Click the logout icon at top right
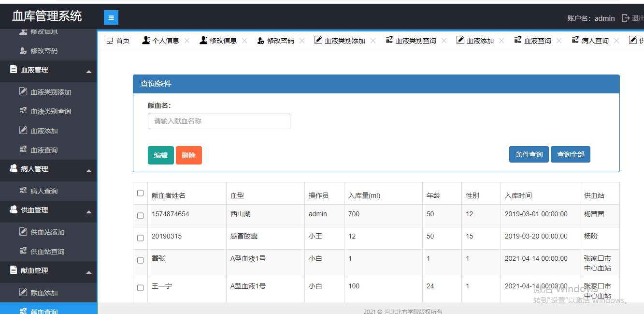 coord(626,18)
